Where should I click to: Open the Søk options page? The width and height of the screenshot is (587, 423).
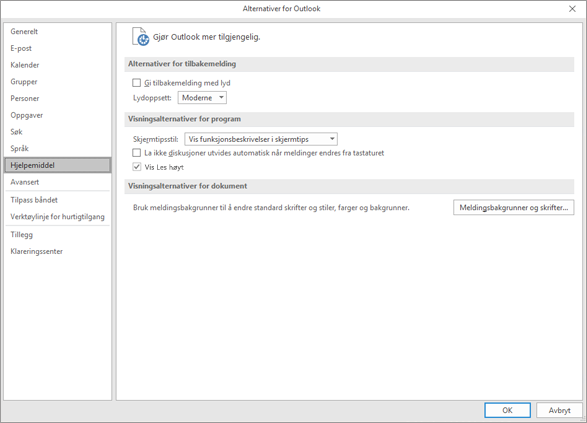tap(58, 132)
